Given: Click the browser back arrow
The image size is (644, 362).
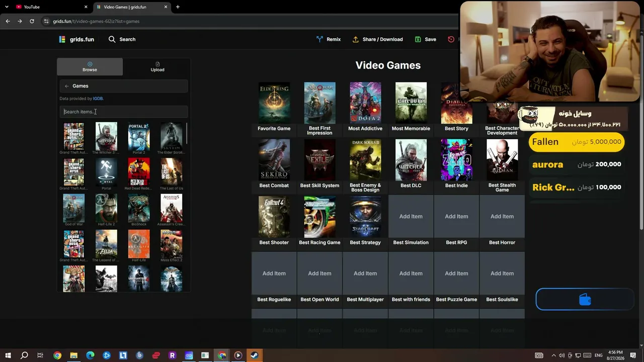Looking at the screenshot, I should coord(8,21).
